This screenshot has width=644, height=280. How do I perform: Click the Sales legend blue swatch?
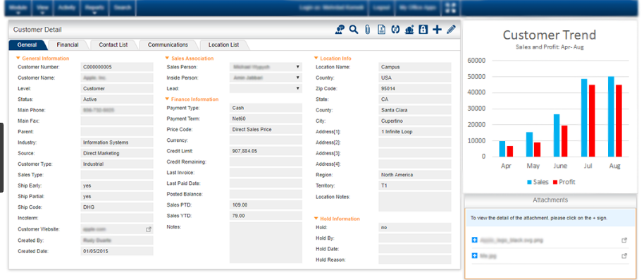coord(528,182)
